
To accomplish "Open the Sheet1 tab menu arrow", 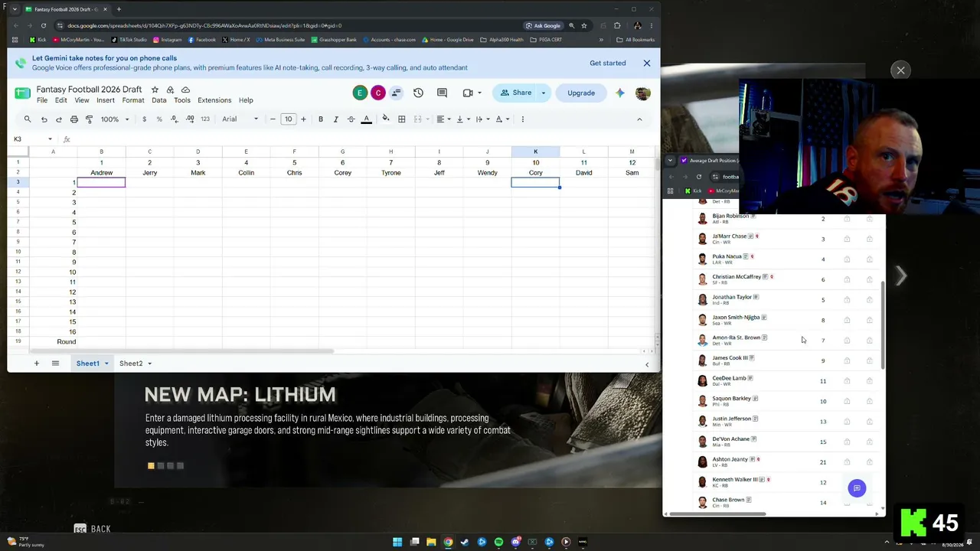I will pyautogui.click(x=106, y=364).
